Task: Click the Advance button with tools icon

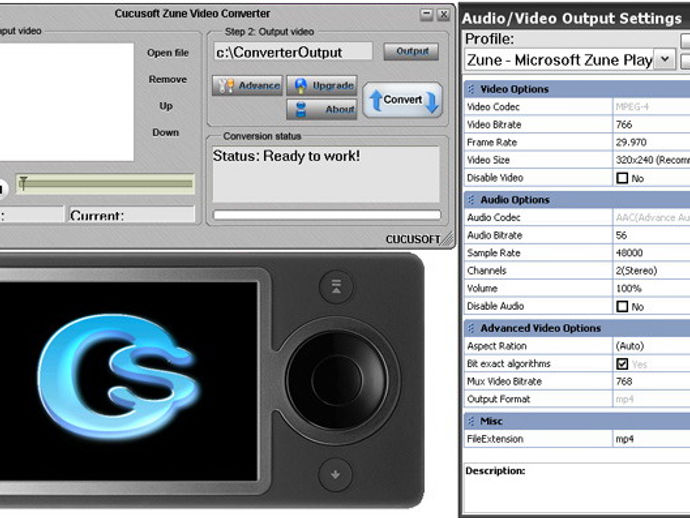Action: click(x=247, y=85)
